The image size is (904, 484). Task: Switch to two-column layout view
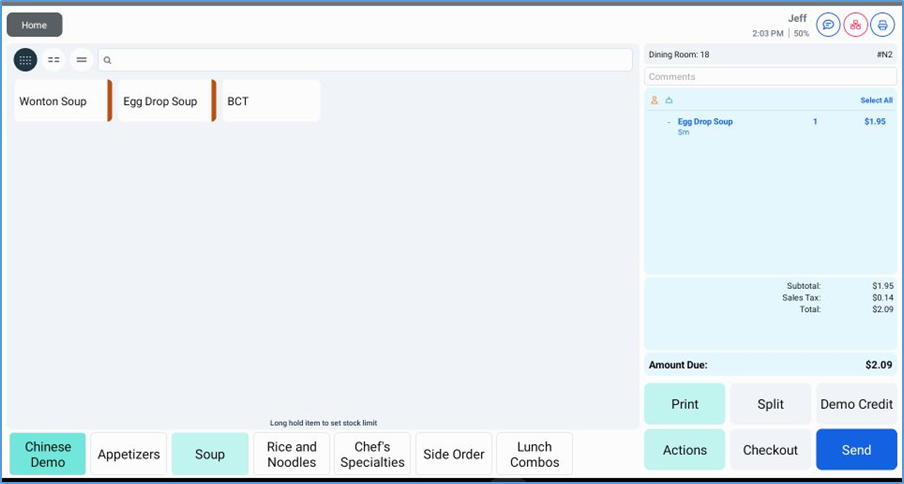click(54, 60)
